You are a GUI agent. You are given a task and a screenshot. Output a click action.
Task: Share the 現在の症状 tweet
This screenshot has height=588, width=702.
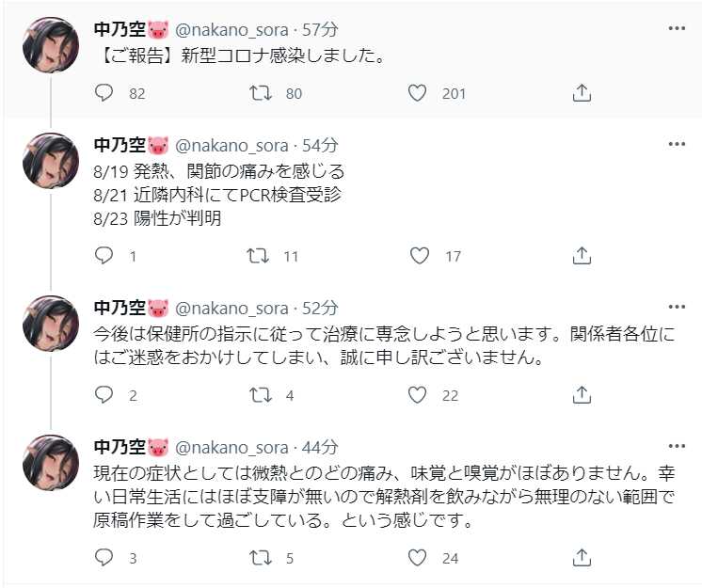click(x=582, y=557)
